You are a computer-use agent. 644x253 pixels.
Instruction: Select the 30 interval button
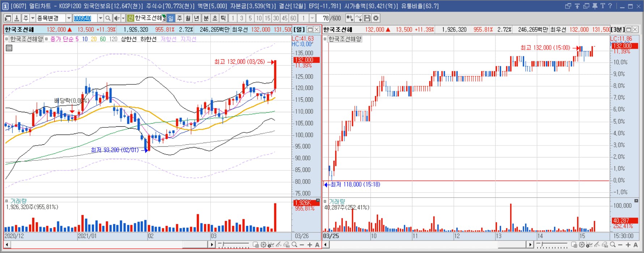[x=276, y=18]
